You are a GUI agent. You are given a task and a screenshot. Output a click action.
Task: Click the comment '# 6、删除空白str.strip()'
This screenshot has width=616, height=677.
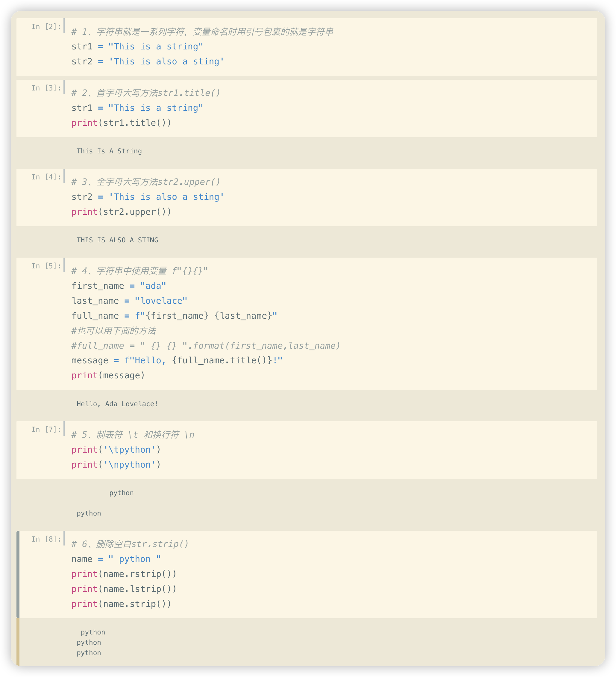pos(130,544)
